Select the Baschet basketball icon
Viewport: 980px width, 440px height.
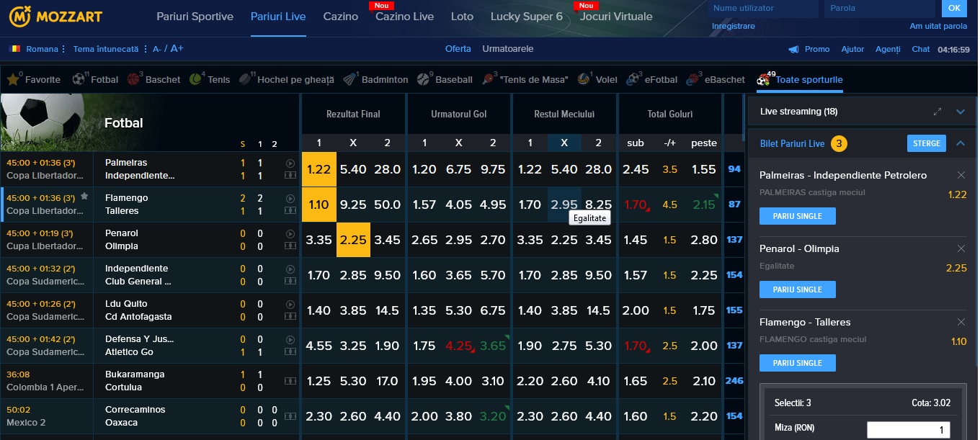point(133,79)
